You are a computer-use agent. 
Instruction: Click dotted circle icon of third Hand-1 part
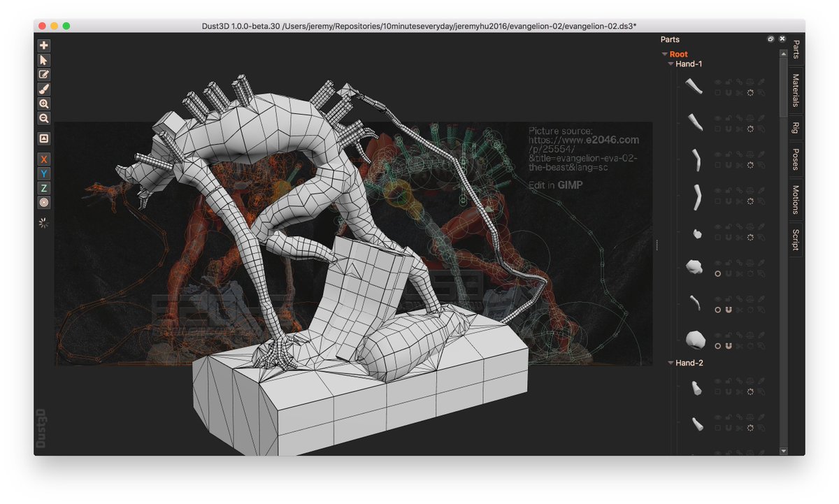750,165
